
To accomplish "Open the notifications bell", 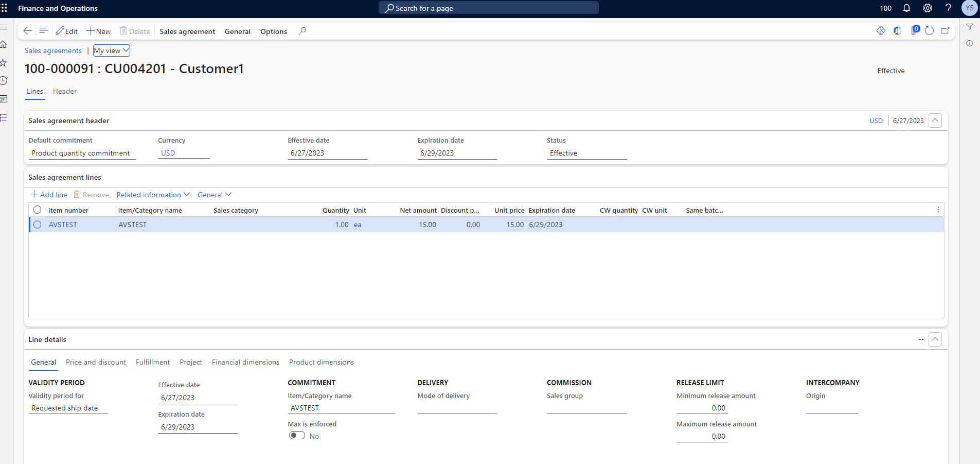I will 906,8.
